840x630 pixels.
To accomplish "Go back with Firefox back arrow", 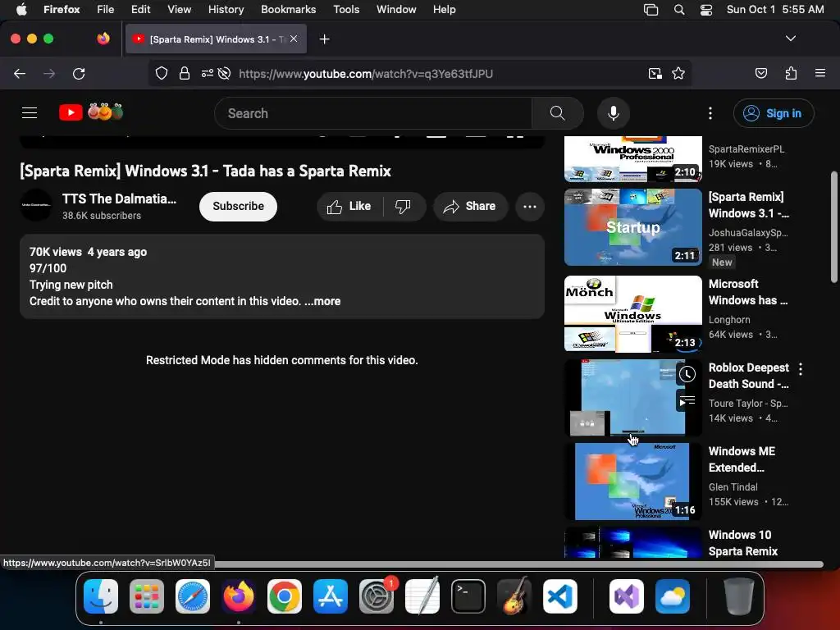I will [20, 73].
